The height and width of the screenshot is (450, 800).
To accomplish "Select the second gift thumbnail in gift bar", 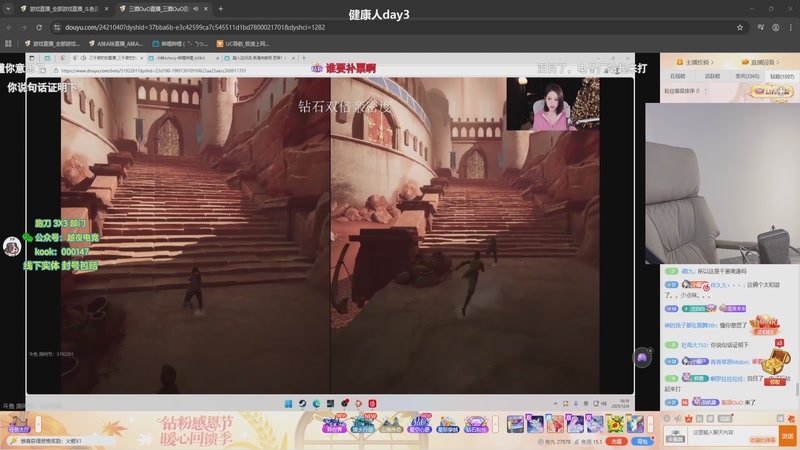I will click(x=535, y=424).
